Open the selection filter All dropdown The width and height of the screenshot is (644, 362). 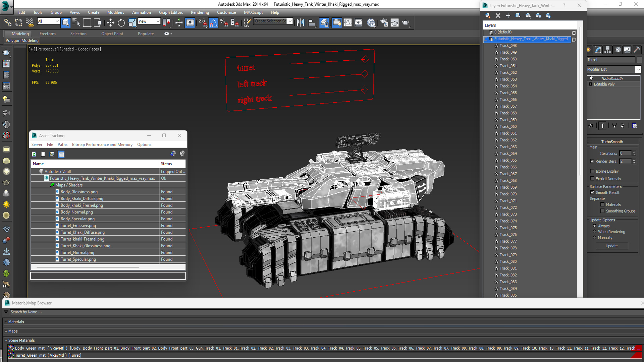pyautogui.click(x=57, y=21)
